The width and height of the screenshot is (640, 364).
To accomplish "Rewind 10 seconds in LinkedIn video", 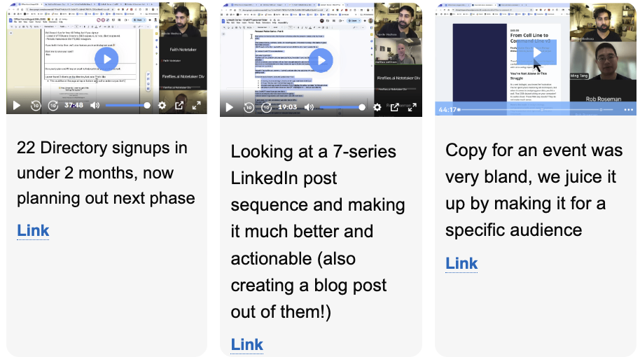I will (x=249, y=107).
